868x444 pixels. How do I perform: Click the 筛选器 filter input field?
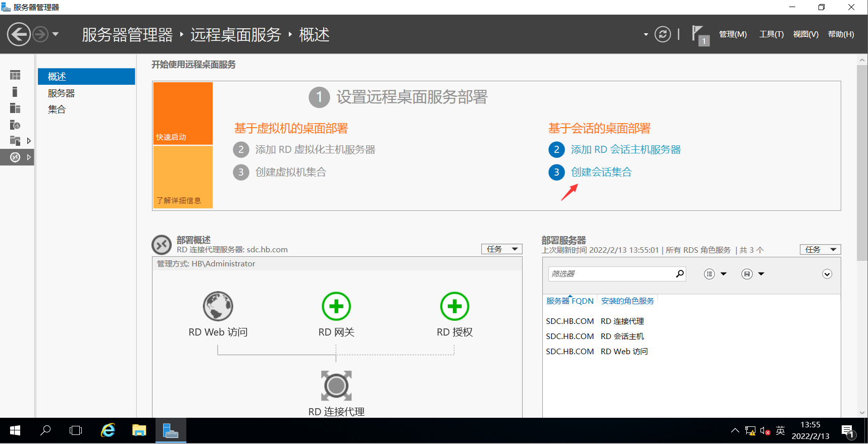[x=611, y=274]
